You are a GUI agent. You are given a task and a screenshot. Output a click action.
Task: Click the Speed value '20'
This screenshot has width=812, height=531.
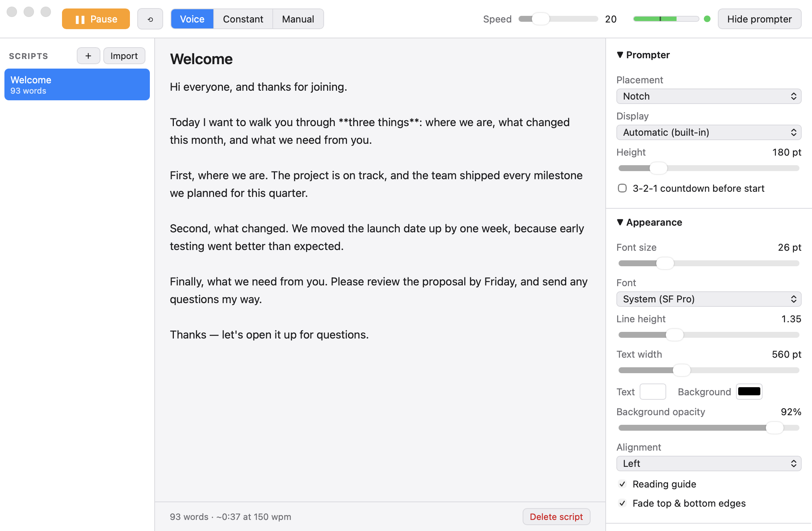tap(611, 19)
